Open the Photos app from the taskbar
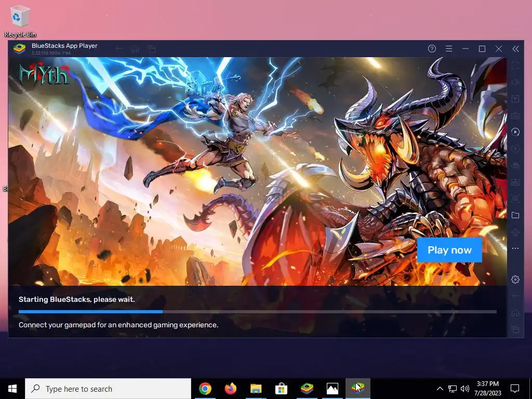The width and height of the screenshot is (532, 399). tap(332, 389)
